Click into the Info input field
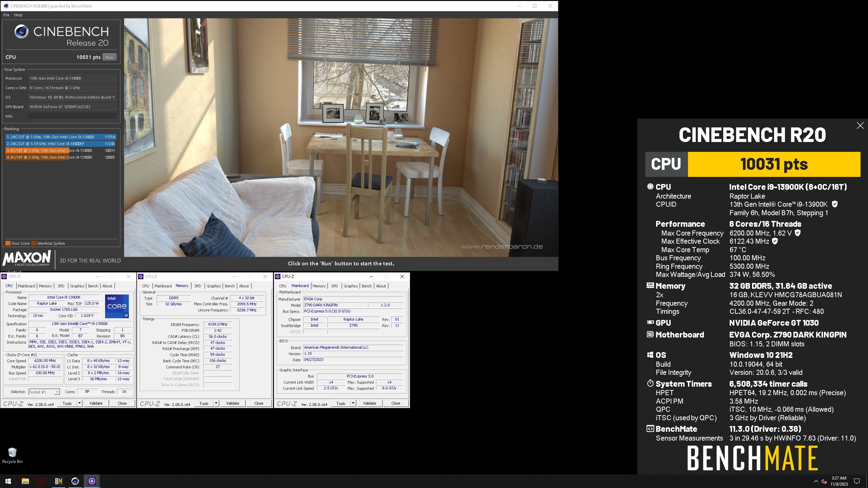Viewport: 868px width, 488px height. tap(72, 116)
